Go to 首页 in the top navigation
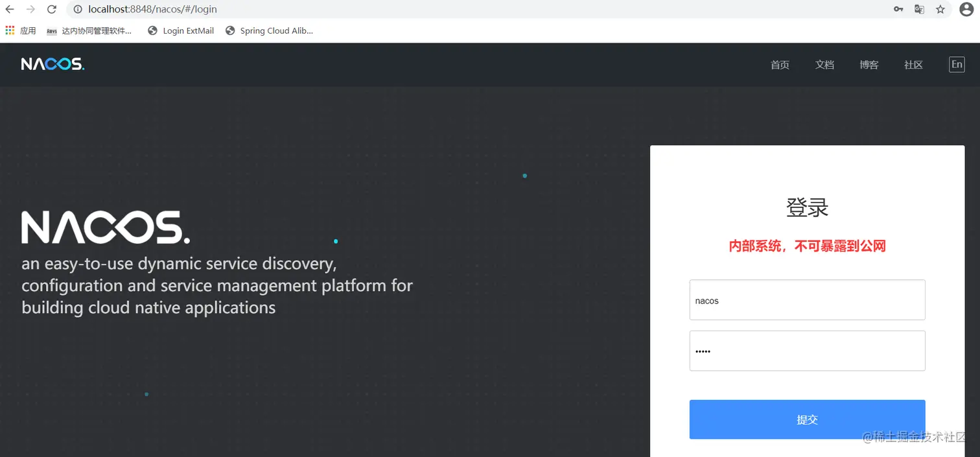The height and width of the screenshot is (457, 980). 780,65
